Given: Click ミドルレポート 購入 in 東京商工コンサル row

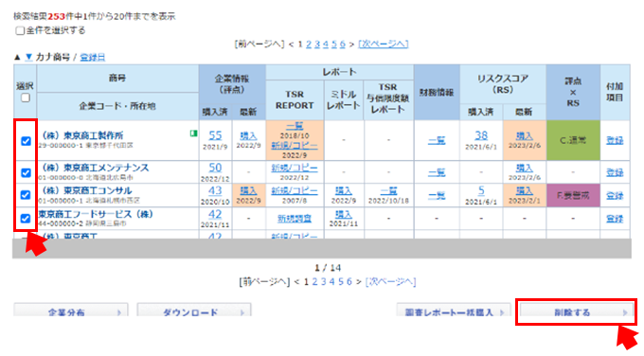Looking at the screenshot, I should coord(344,191).
